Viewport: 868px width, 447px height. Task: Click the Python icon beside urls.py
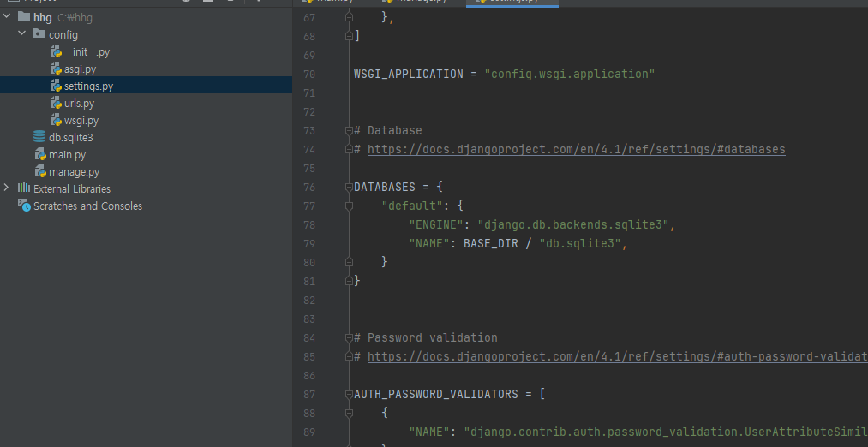(x=56, y=104)
